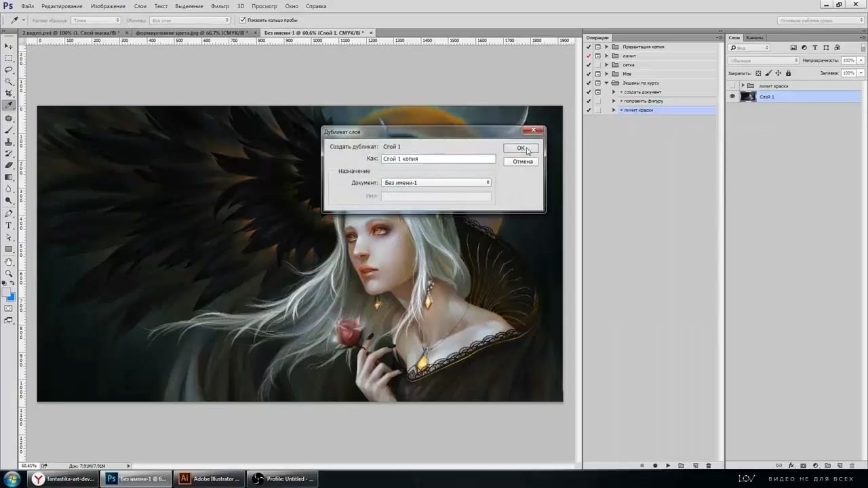Select the Gradient tool
868x488 pixels.
coord(9,177)
